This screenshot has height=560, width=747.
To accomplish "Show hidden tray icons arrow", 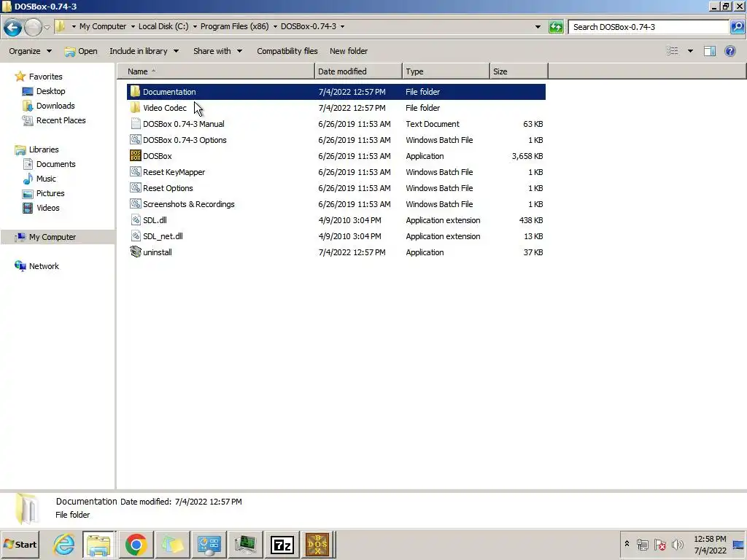I will point(627,544).
